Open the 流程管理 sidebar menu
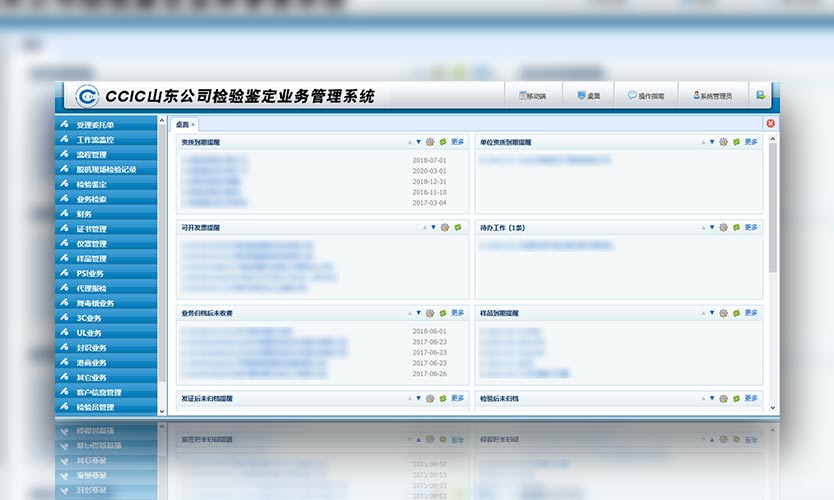This screenshot has width=834, height=500. (106, 154)
